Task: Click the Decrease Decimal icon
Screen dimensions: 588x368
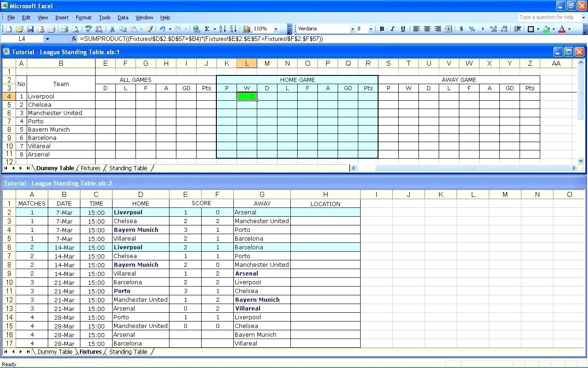Action: tap(504, 29)
